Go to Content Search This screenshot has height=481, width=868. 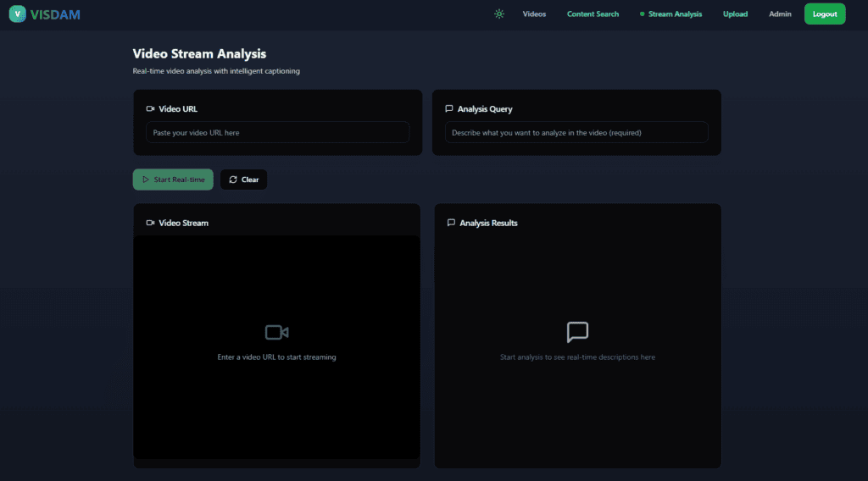(593, 14)
